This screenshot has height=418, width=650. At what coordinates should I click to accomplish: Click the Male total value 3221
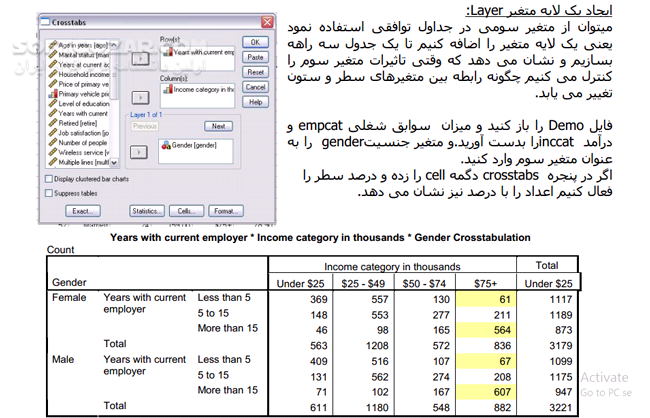click(560, 408)
